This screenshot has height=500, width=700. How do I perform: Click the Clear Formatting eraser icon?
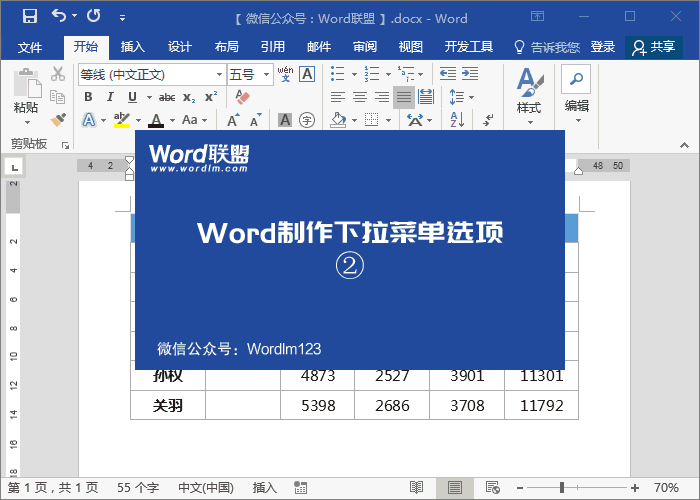[242, 97]
